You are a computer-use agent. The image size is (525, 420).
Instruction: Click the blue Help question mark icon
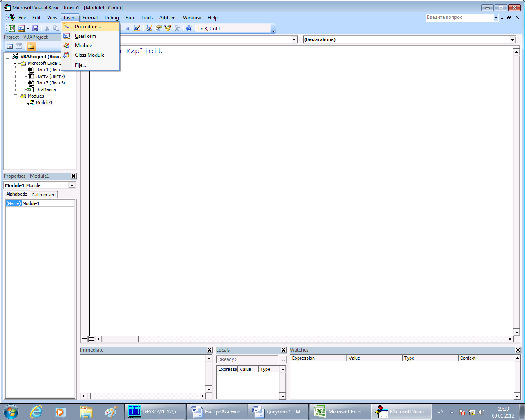point(189,28)
